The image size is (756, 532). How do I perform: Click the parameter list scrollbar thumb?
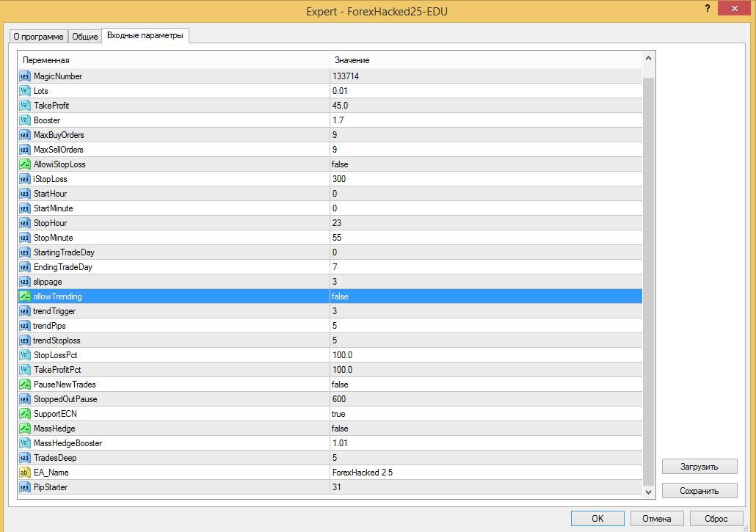[649, 282]
